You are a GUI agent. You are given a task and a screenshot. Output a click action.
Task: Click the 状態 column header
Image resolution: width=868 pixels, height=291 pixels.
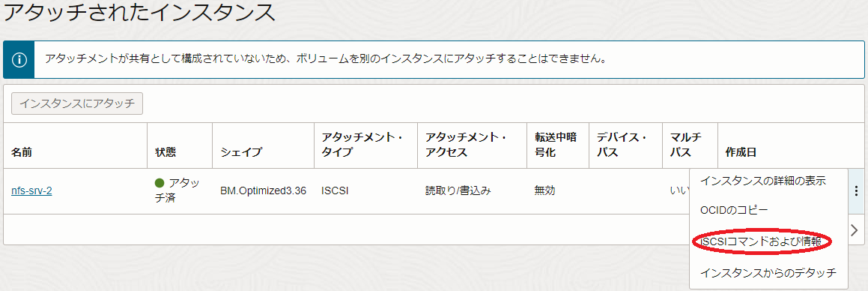pyautogui.click(x=166, y=151)
